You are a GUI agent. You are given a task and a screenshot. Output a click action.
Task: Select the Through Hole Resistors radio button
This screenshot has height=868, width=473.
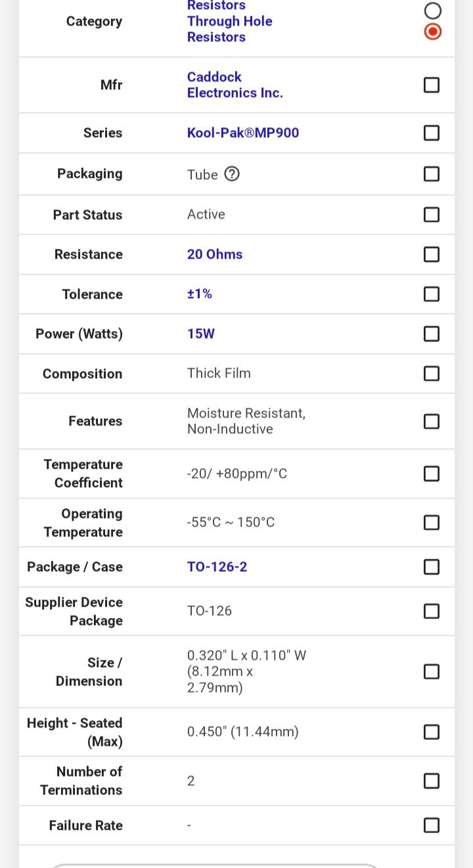click(x=432, y=32)
